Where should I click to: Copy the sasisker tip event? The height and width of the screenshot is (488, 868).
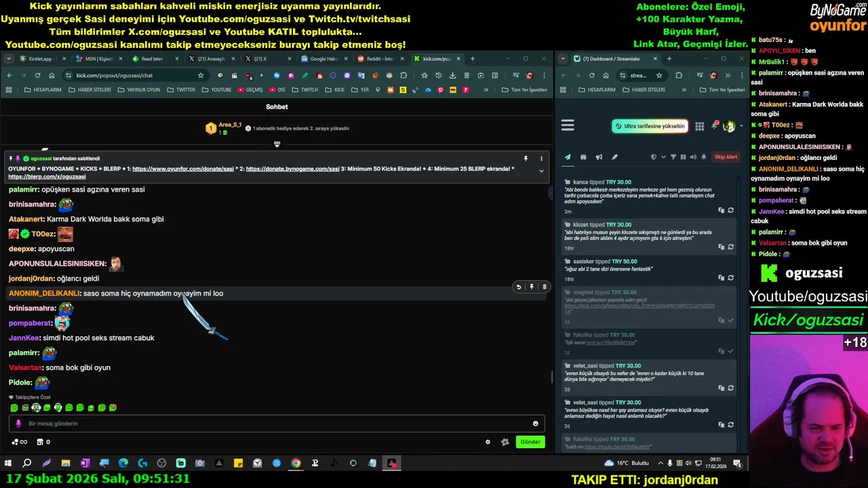point(721,278)
